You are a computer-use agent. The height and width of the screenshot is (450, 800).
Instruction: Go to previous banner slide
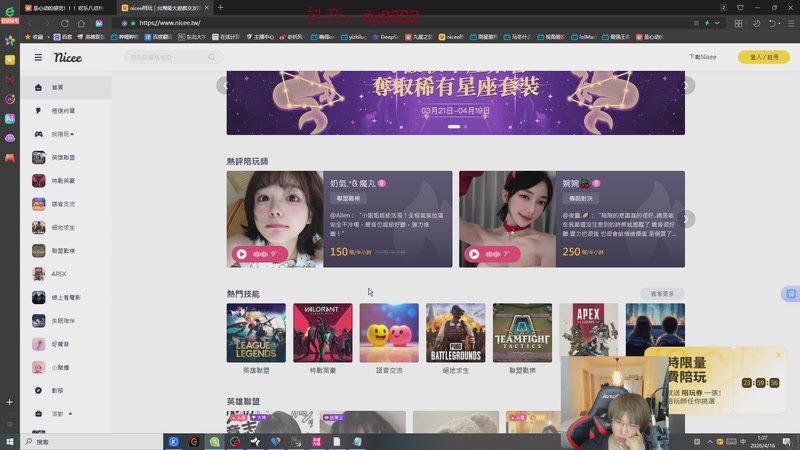(224, 85)
